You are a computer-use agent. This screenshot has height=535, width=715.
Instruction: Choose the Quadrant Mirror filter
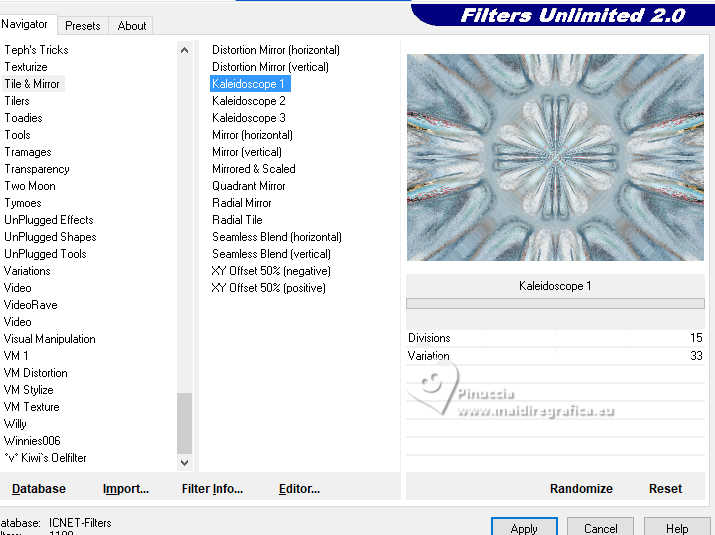[x=249, y=186]
